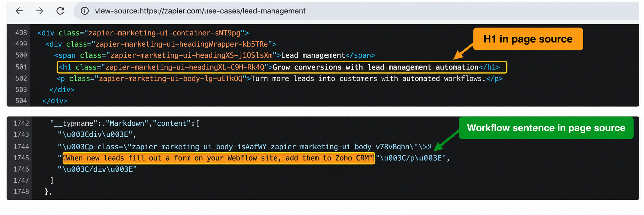Click the 'zapier-marketing-ui-body-isAafWY' class string
Image resolution: width=644 pixels, height=215 pixels.
pyautogui.click(x=199, y=147)
